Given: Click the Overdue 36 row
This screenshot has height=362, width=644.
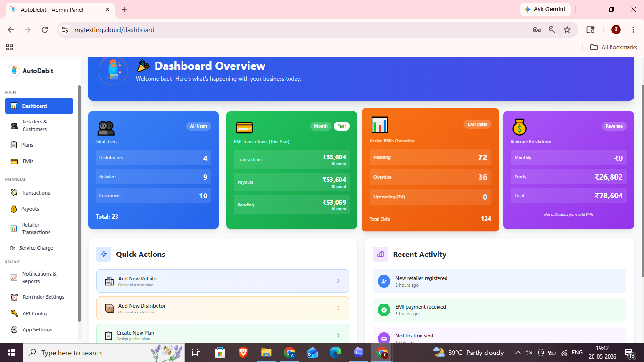Looking at the screenshot, I should pos(430,177).
